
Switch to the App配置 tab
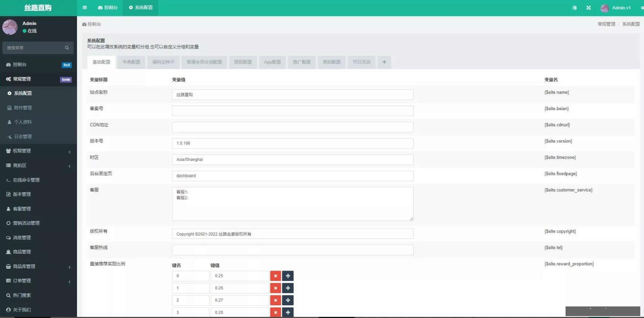[x=272, y=62]
